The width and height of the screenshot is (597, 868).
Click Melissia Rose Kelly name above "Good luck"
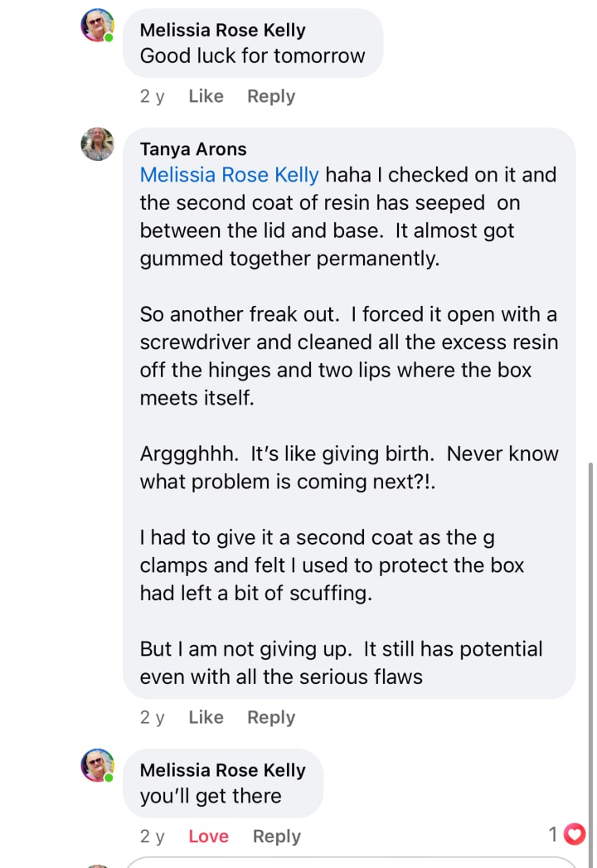pos(222,30)
